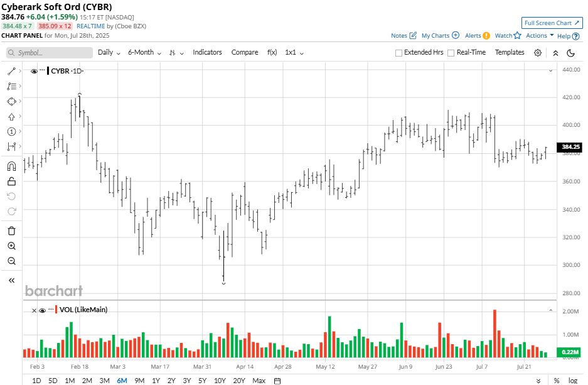Expand the volume pane chevron

(550, 310)
